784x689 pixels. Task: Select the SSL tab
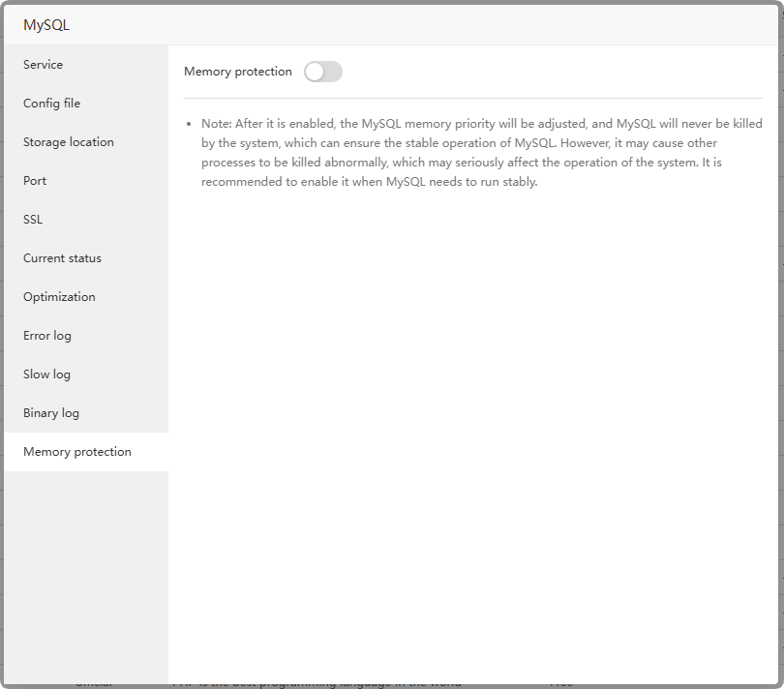[86, 220]
